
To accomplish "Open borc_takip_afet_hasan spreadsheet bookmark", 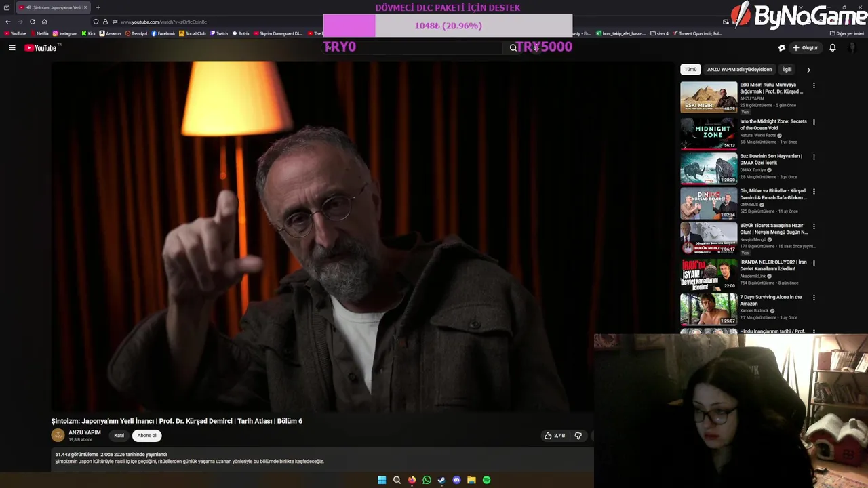I will tap(621, 33).
